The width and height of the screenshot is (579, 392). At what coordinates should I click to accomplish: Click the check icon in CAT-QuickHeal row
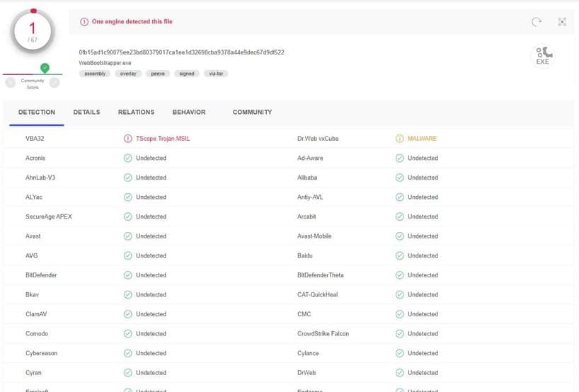pyautogui.click(x=399, y=294)
